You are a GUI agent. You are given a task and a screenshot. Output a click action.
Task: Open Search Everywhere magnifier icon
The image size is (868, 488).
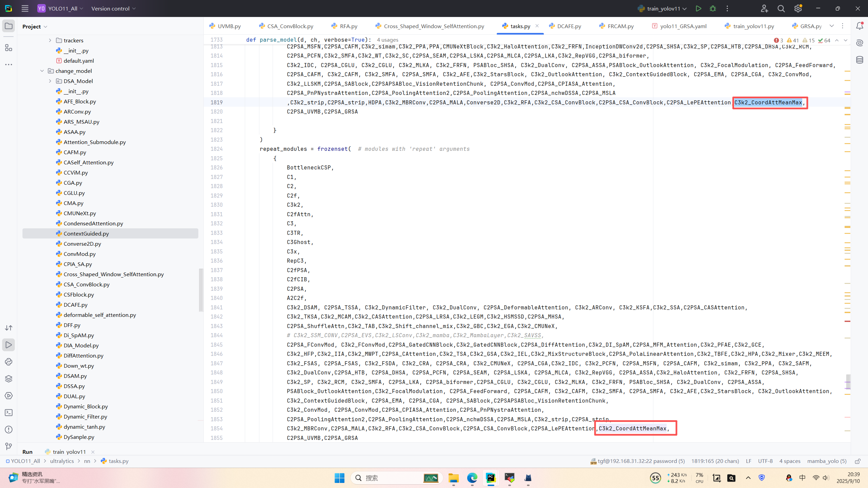pyautogui.click(x=781, y=8)
